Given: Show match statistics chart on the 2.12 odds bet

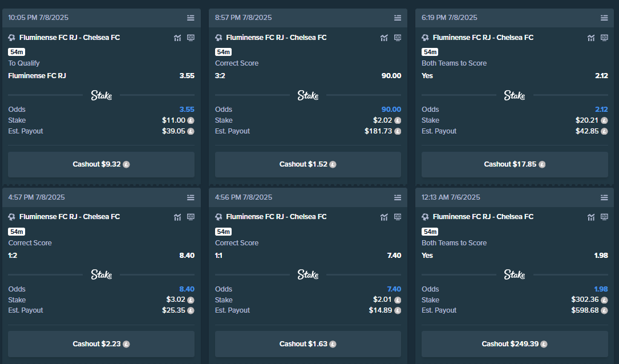Looking at the screenshot, I should [591, 38].
